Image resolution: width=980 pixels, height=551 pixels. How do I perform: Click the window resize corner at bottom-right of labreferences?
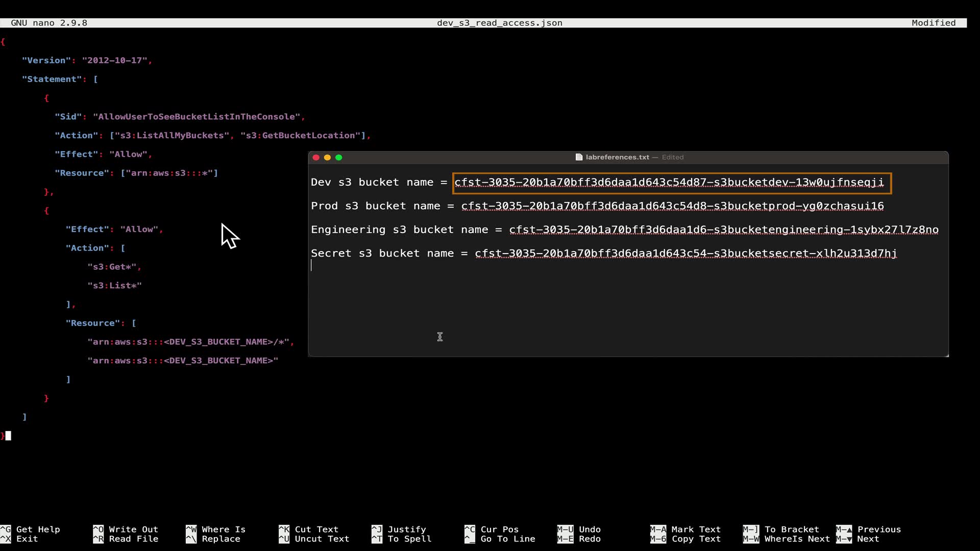[x=946, y=355]
